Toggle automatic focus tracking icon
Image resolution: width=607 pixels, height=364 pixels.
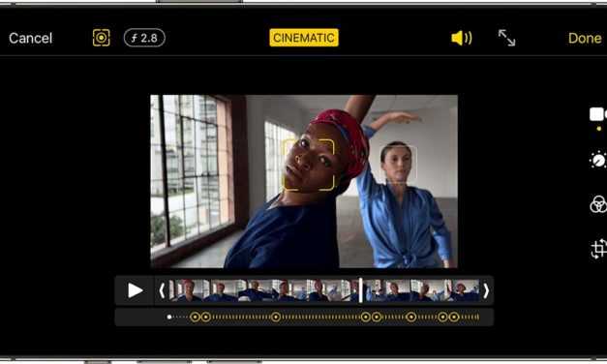tap(101, 38)
